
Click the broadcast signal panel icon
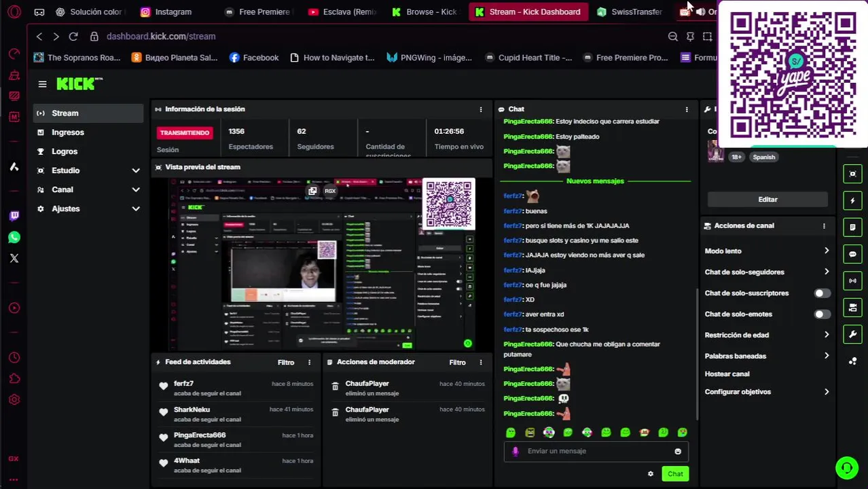(852, 280)
